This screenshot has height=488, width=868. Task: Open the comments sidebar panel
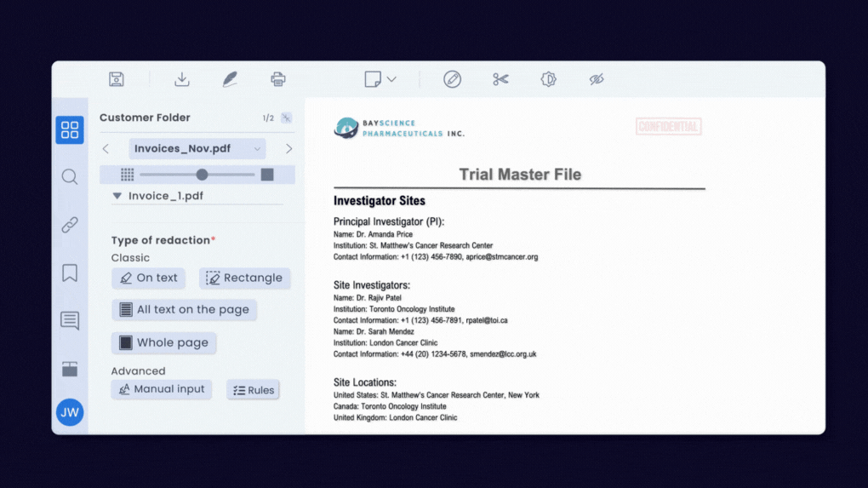tap(70, 320)
